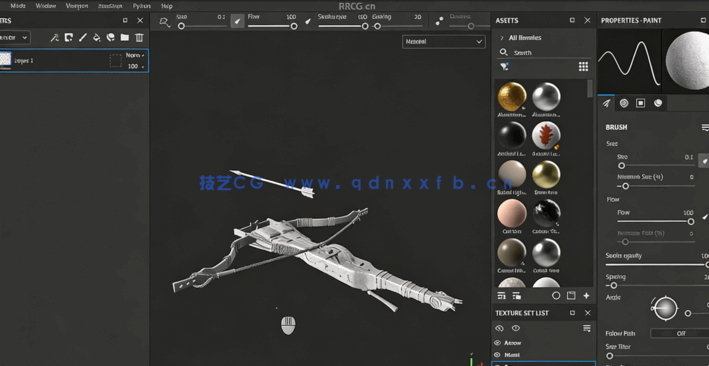Toggle visibility of the second texture set
709x366 pixels.
tap(498, 355)
